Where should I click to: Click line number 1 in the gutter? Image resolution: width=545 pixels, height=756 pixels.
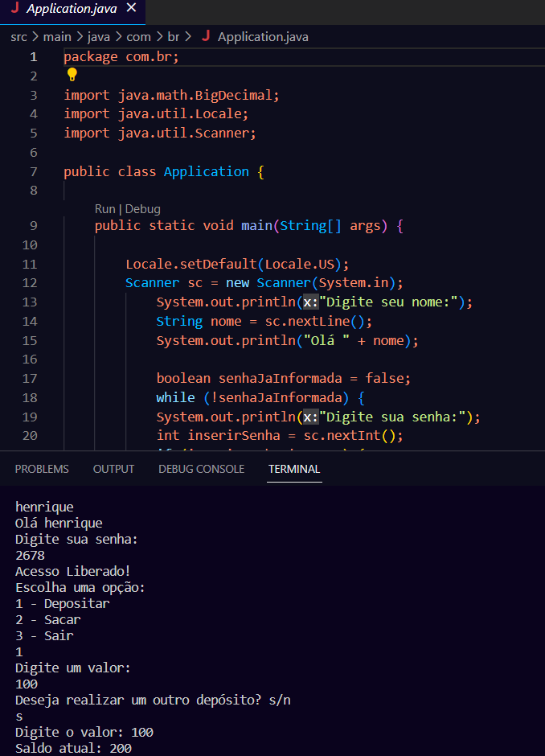click(x=33, y=56)
